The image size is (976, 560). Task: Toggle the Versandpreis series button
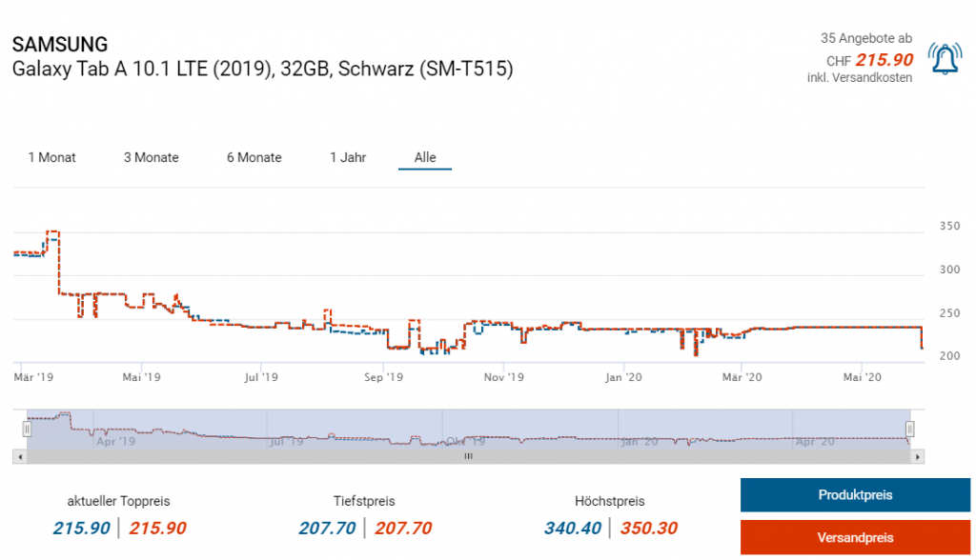(x=855, y=537)
